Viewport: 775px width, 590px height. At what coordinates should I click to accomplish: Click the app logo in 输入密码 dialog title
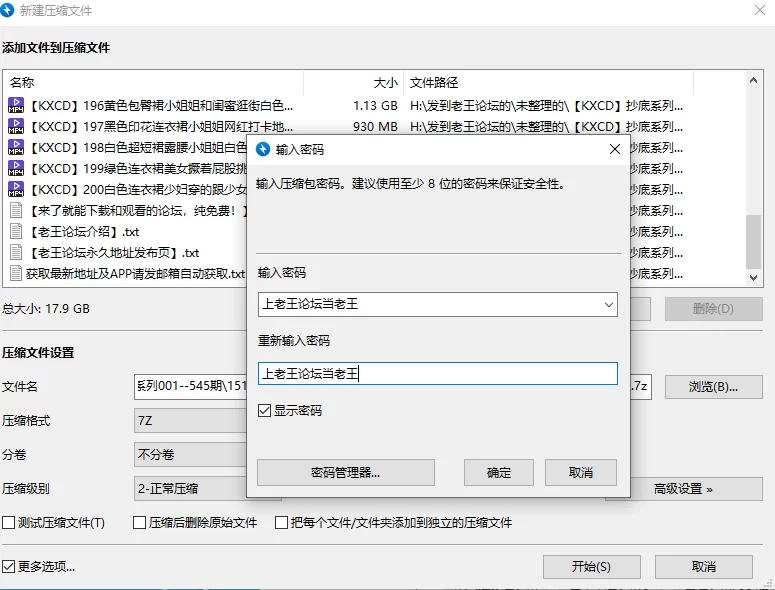263,149
